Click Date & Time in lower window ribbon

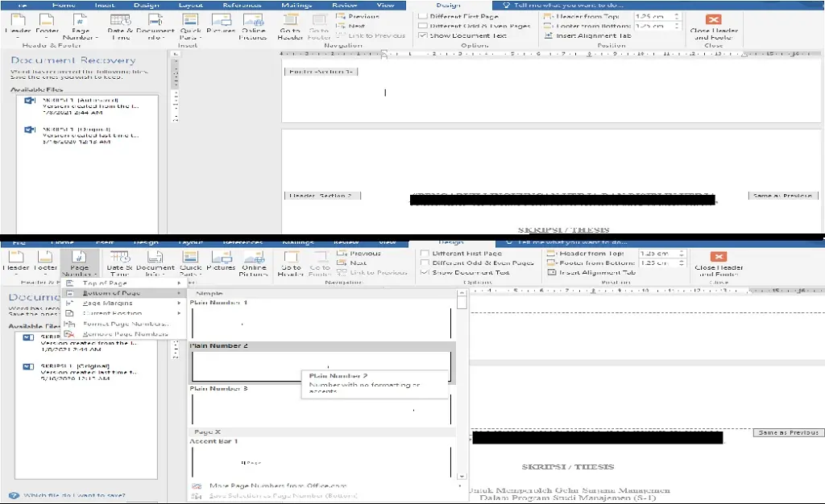(x=119, y=262)
